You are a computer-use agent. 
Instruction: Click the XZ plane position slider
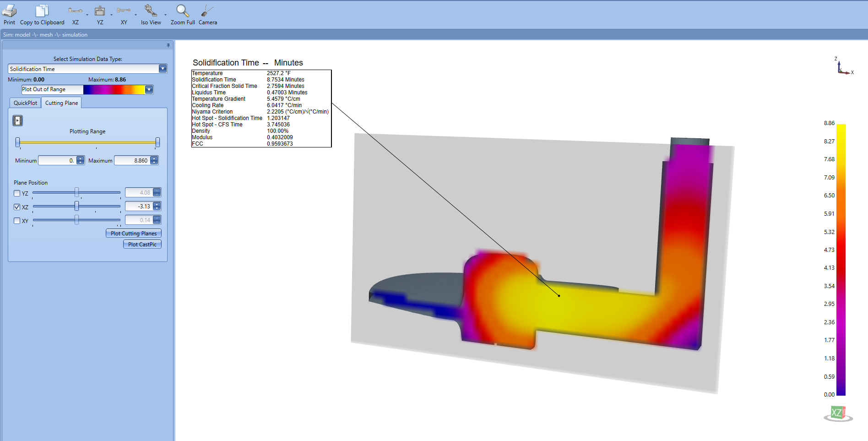76,206
